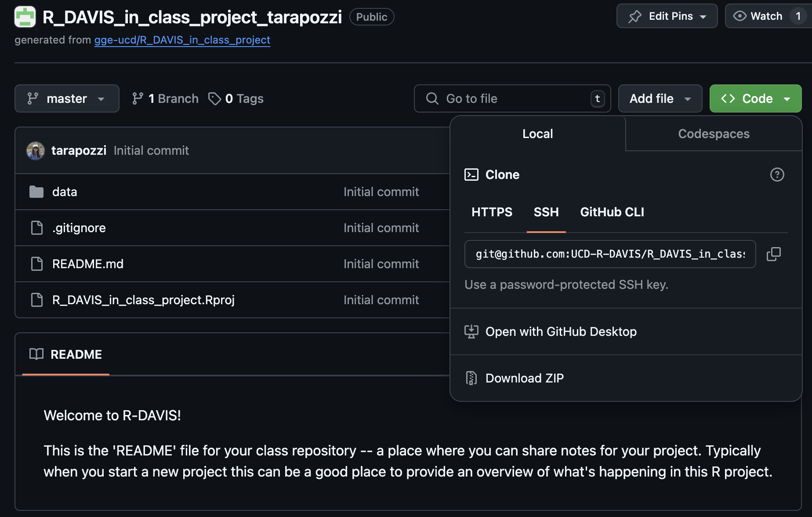This screenshot has height=517, width=812.
Task: Click the repository avatar icon beside the title
Action: tap(25, 17)
